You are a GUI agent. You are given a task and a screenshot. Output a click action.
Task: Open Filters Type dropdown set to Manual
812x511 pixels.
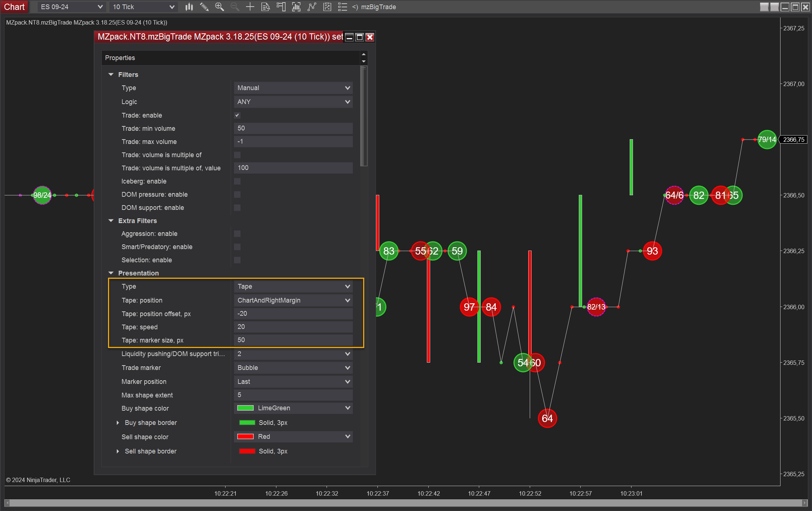click(x=293, y=88)
